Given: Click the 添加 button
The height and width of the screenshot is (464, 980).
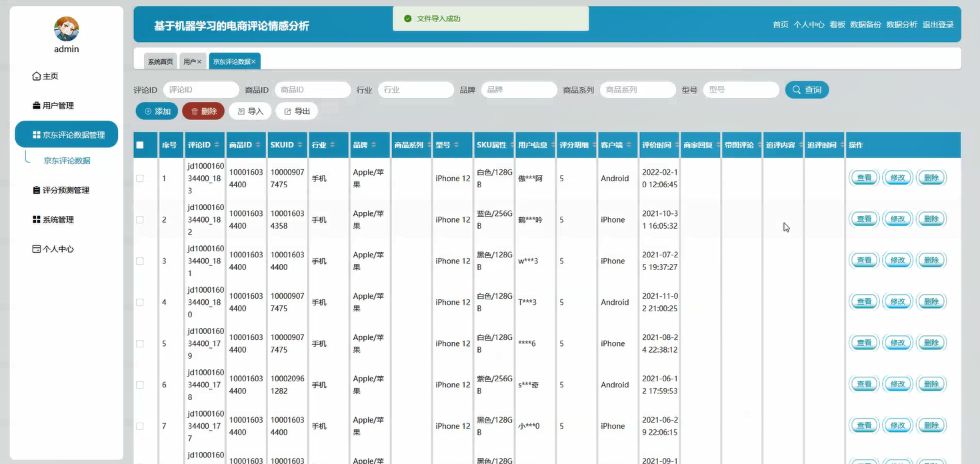Looking at the screenshot, I should (x=157, y=111).
